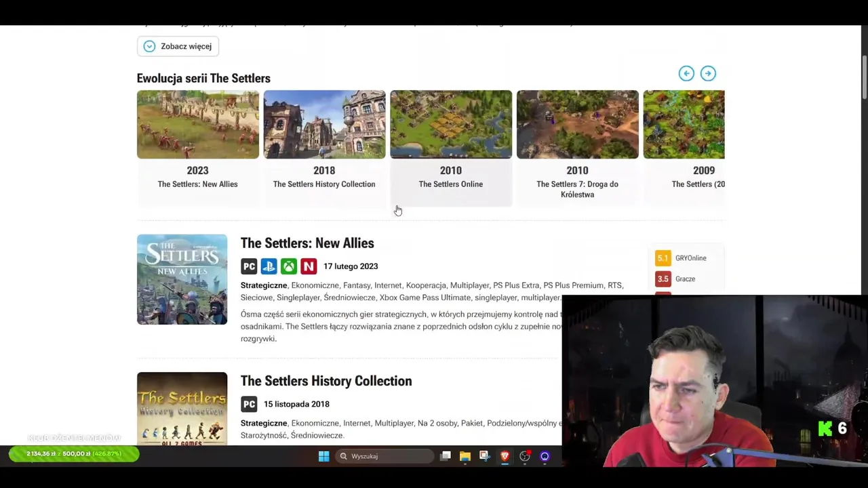Viewport: 868px width, 488px height.
Task: Open OBS Studio from taskbar
Action: [x=525, y=456]
